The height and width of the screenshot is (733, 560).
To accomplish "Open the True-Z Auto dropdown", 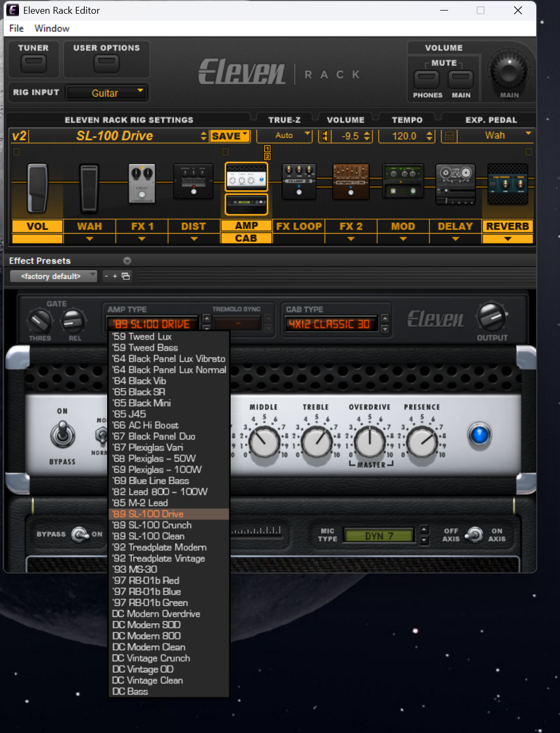I will pos(284,136).
